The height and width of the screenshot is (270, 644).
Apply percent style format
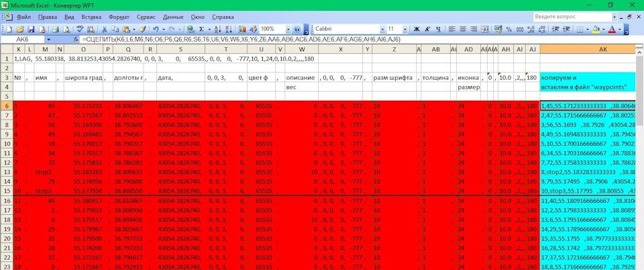[509, 29]
